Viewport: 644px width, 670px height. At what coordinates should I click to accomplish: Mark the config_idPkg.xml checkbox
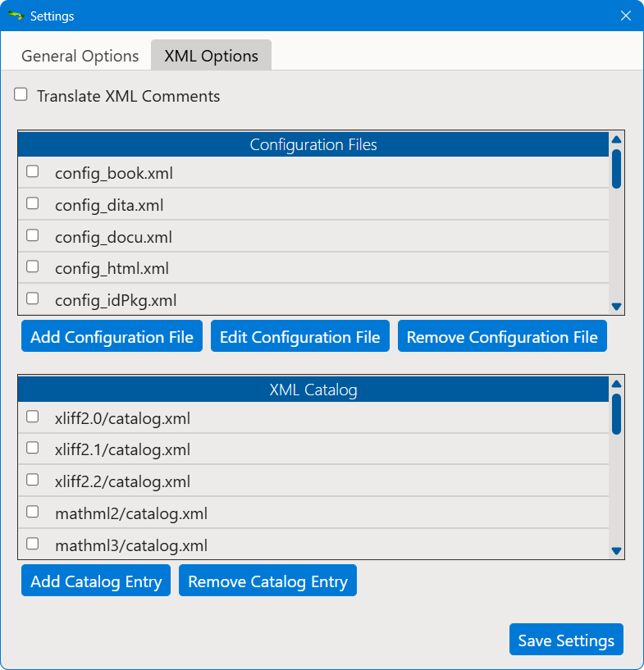33,299
